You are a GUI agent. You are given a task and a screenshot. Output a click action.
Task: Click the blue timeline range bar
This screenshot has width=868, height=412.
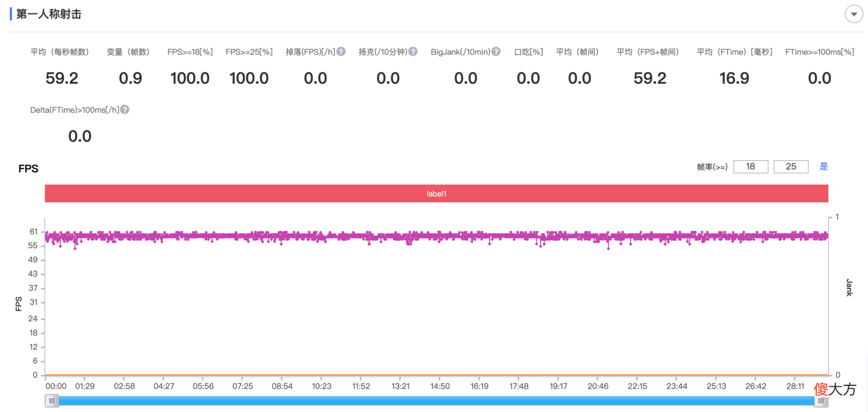(x=436, y=401)
